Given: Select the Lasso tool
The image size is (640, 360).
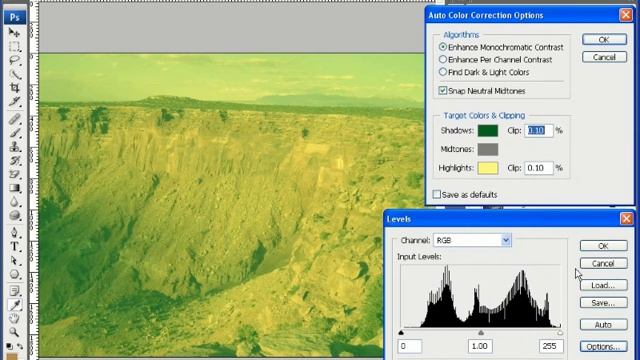Looking at the screenshot, I should (x=14, y=60).
